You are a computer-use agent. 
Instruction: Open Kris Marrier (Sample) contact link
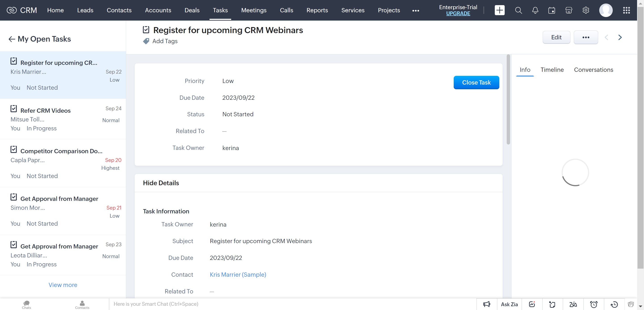(x=238, y=274)
